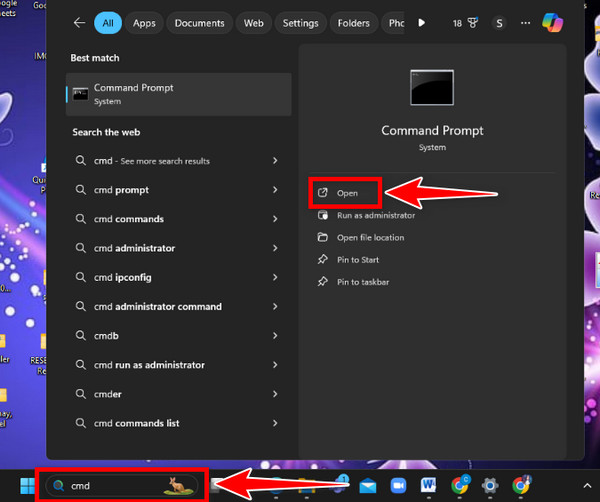The height and width of the screenshot is (502, 600).
Task: Select the All filter tab
Action: 108,23
